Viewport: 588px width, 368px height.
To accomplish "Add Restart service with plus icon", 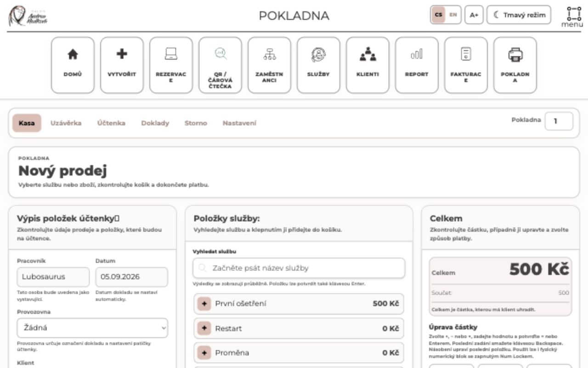I will tap(204, 328).
